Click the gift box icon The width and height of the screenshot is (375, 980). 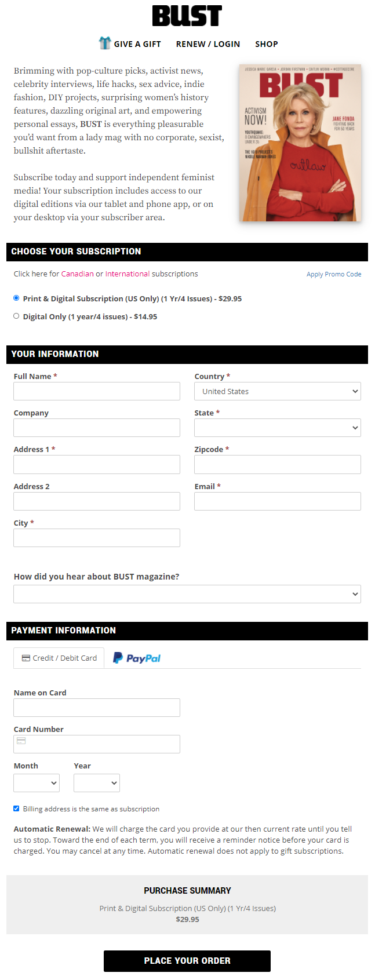point(105,43)
